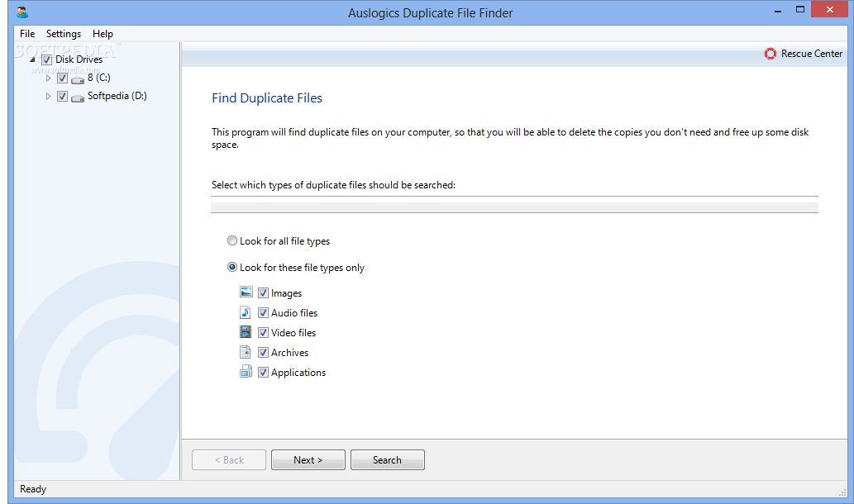Click the Search button

coord(387,460)
